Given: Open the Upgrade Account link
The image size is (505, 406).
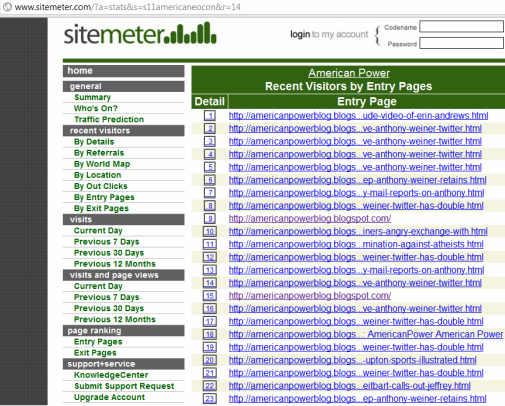Looking at the screenshot, I should click(109, 397).
